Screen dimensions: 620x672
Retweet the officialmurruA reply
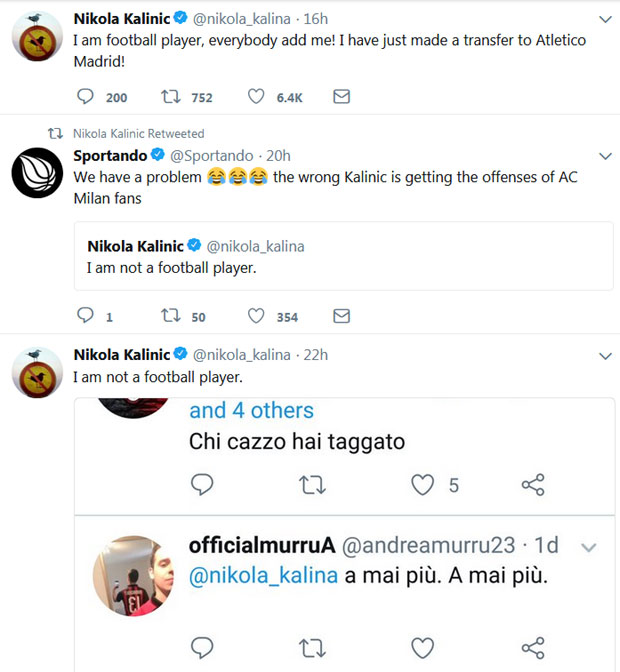pyautogui.click(x=313, y=645)
